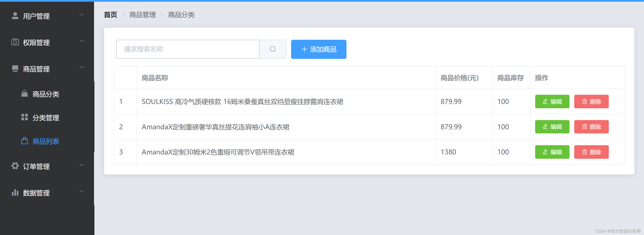Click the grid icon beside 分类管理
This screenshot has height=235, width=644.
(x=24, y=117)
